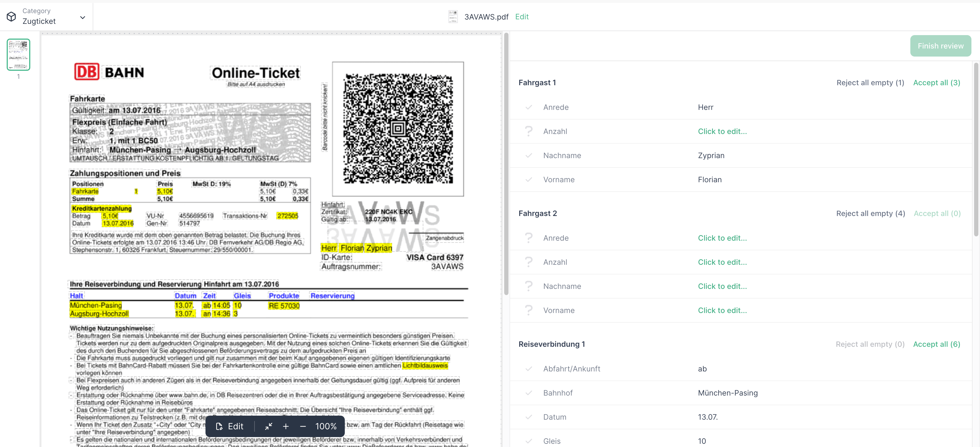Click the question mark icon for Fahrgast 1 Anzahl

coord(528,131)
